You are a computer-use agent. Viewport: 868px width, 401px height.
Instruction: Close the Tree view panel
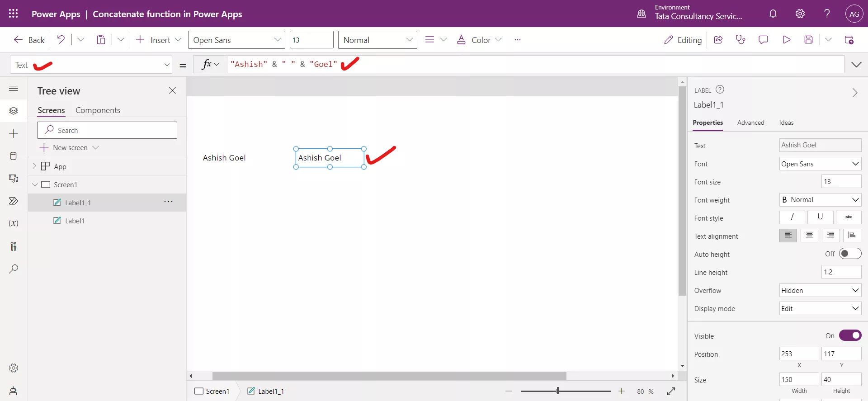pyautogui.click(x=172, y=90)
